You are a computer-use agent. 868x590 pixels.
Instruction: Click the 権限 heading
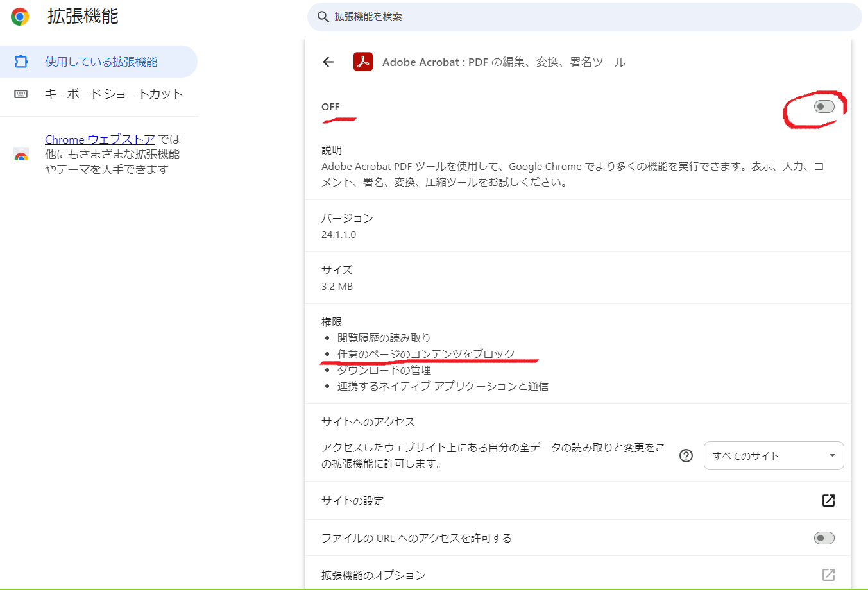click(332, 322)
